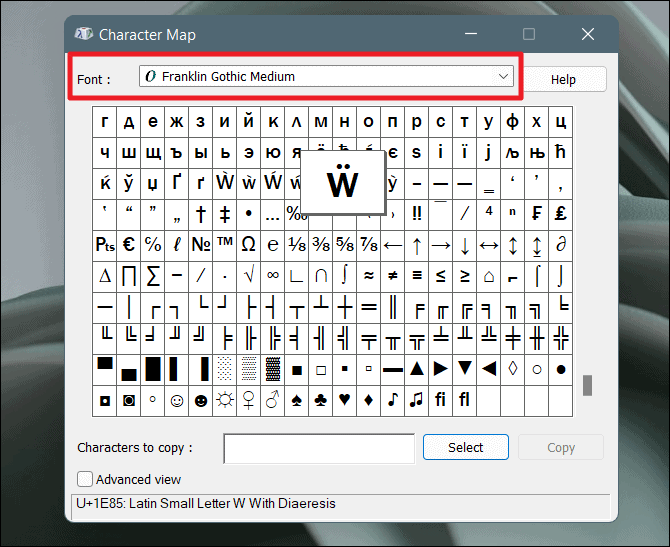Select the beamed eighth notes ♫

[417, 400]
